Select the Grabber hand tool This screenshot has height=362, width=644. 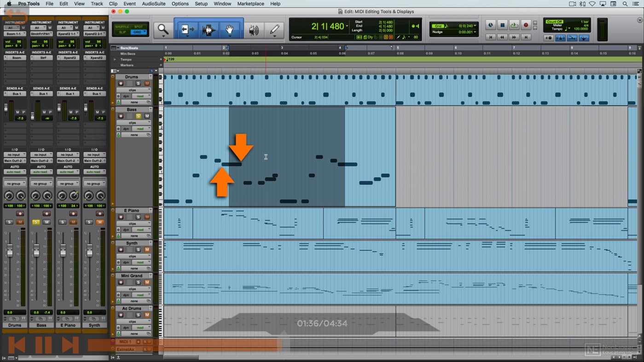(229, 29)
